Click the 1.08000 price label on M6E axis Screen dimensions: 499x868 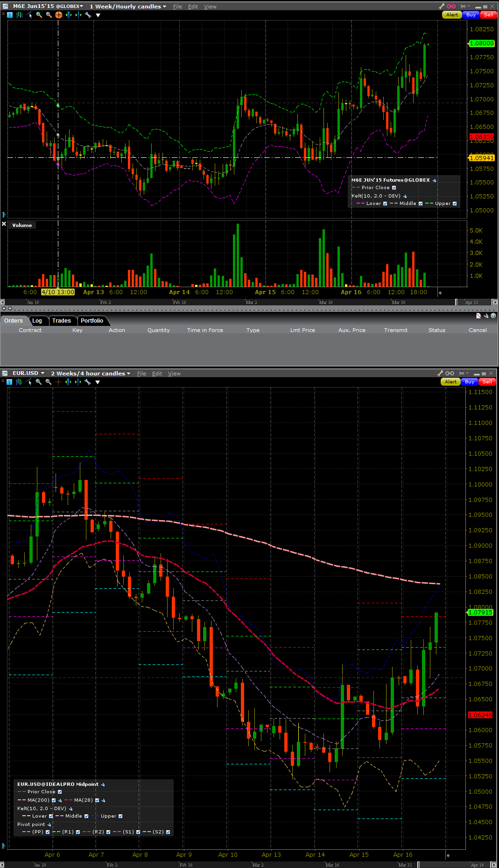pos(481,43)
